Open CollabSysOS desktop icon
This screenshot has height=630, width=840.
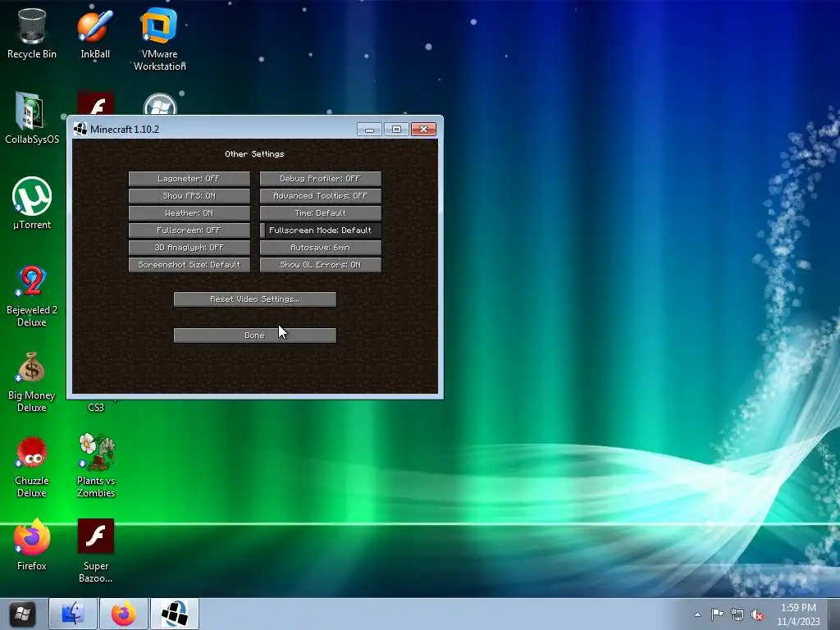point(32,118)
